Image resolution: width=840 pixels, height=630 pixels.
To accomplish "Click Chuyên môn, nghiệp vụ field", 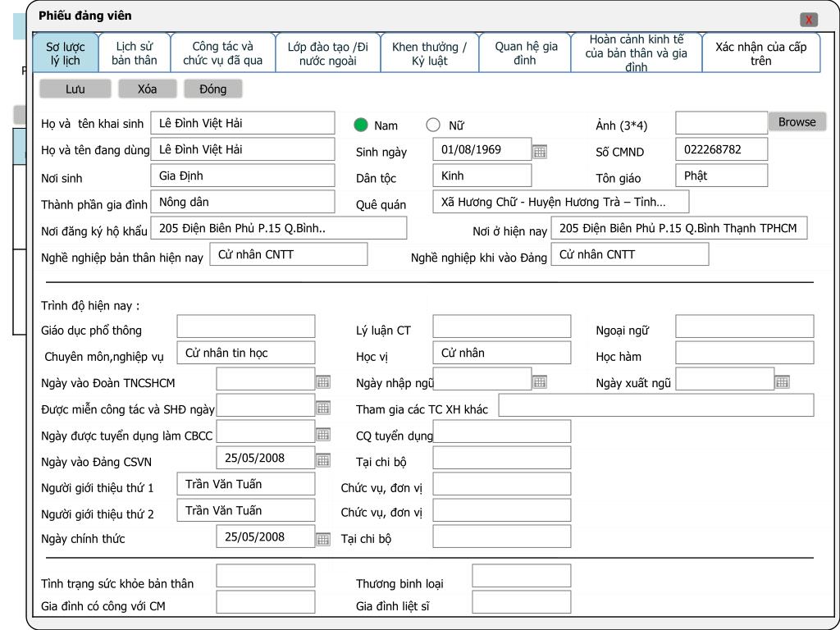I will point(246,353).
